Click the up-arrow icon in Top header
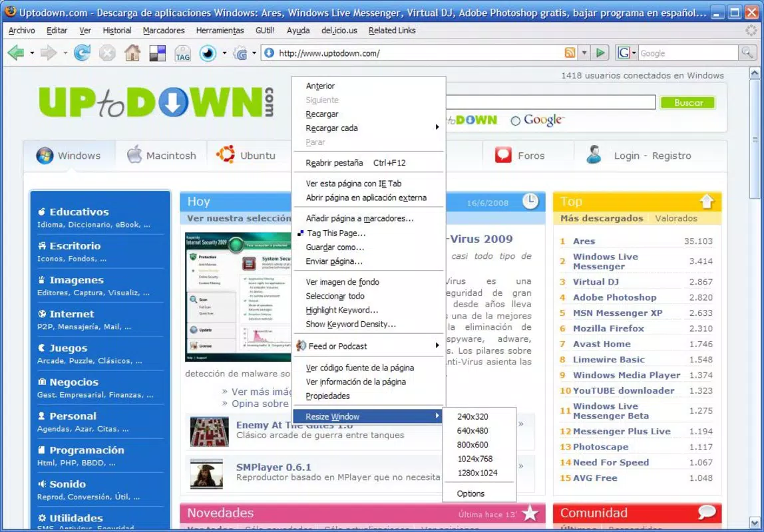The image size is (764, 532). point(707,201)
